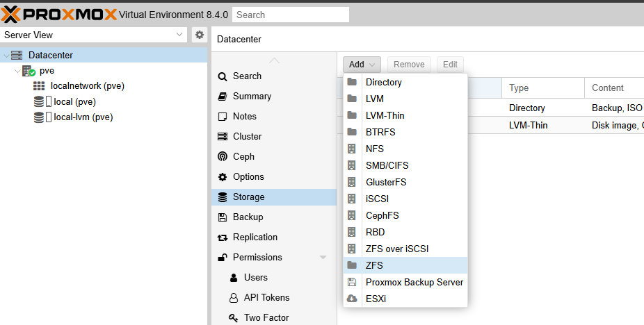
Task: Click the Proxmox Backup Server floppy icon
Action: pyautogui.click(x=352, y=283)
